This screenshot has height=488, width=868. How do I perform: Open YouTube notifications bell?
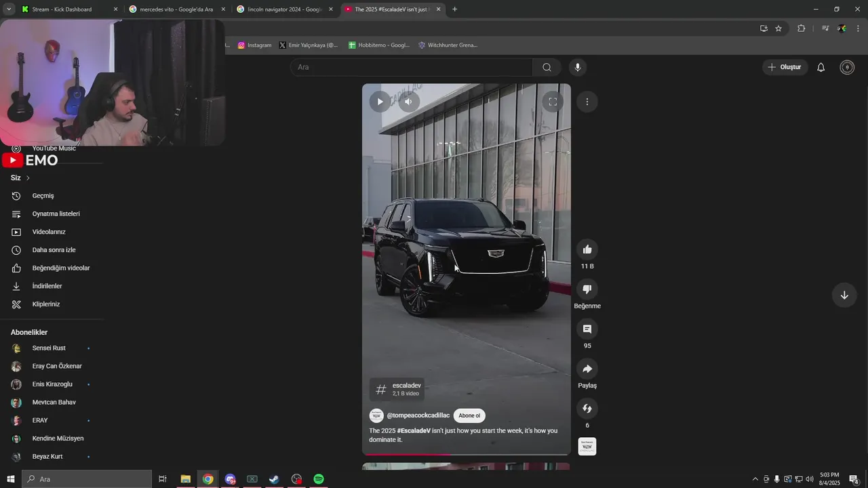[821, 67]
